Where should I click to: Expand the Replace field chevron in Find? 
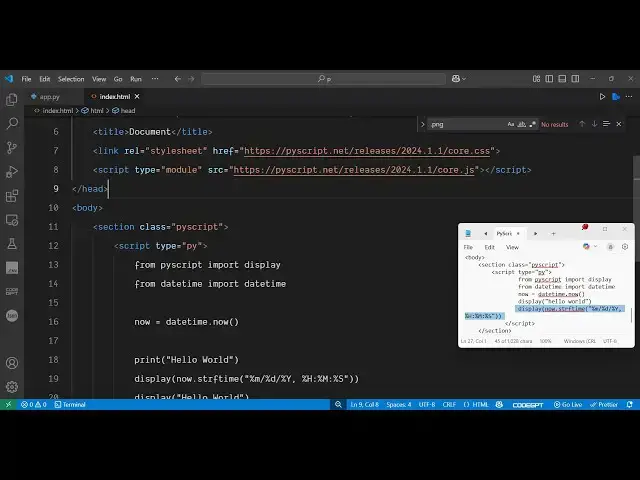point(422,124)
